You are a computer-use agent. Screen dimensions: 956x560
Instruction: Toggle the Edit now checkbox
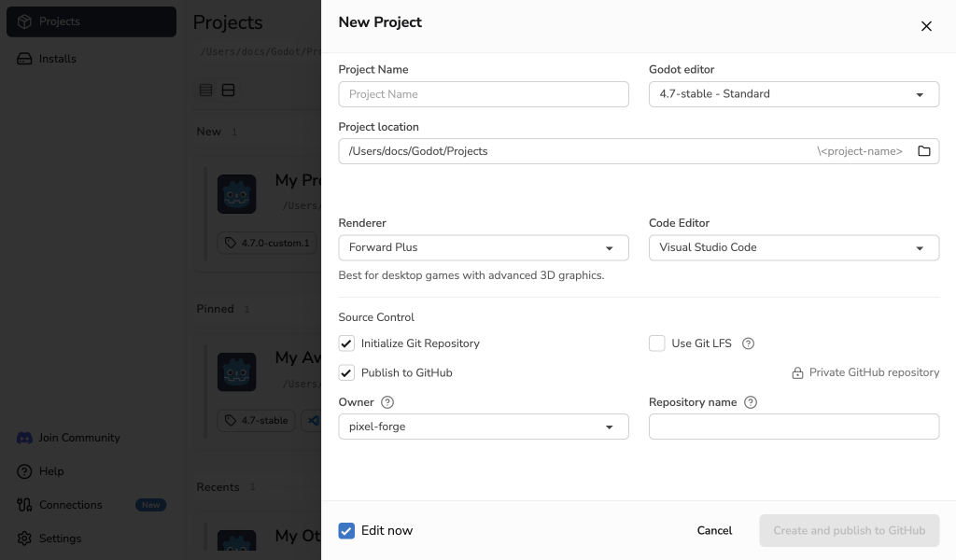point(346,531)
